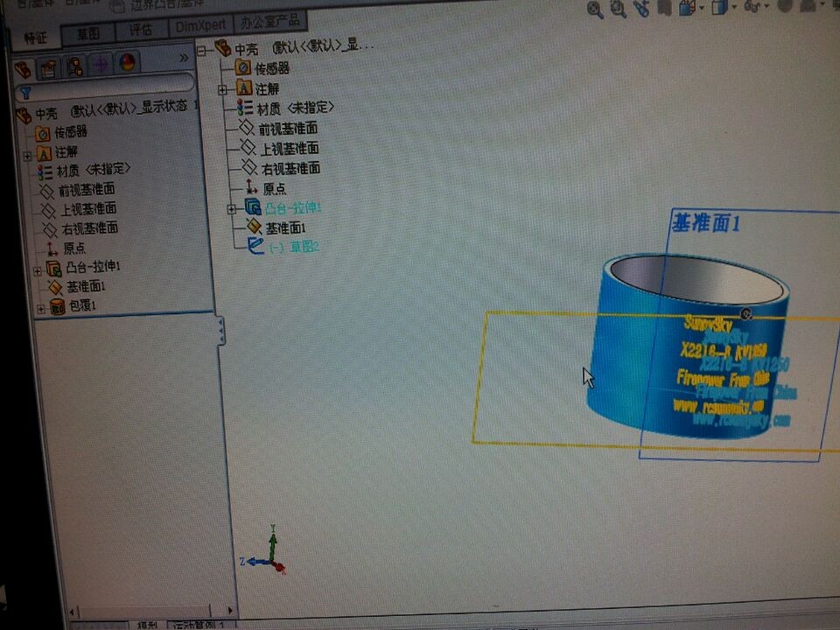
Task: Select 右视基准面 in the left tree
Action: pos(90,228)
